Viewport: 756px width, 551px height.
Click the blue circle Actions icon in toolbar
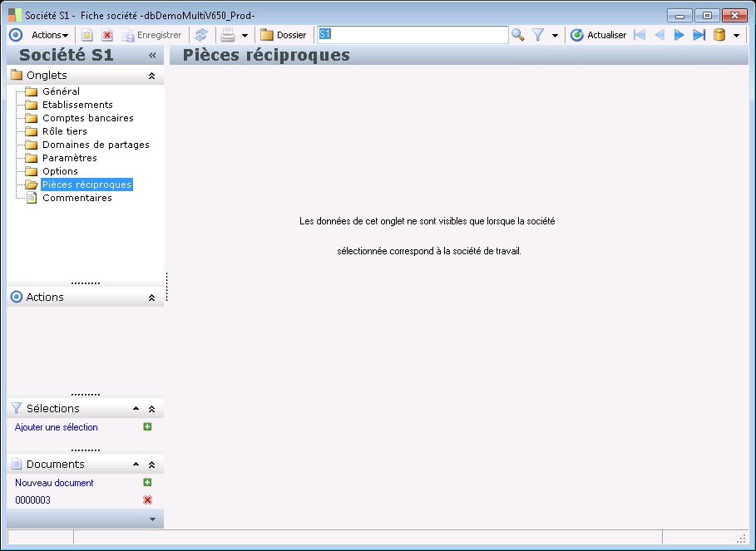[16, 35]
